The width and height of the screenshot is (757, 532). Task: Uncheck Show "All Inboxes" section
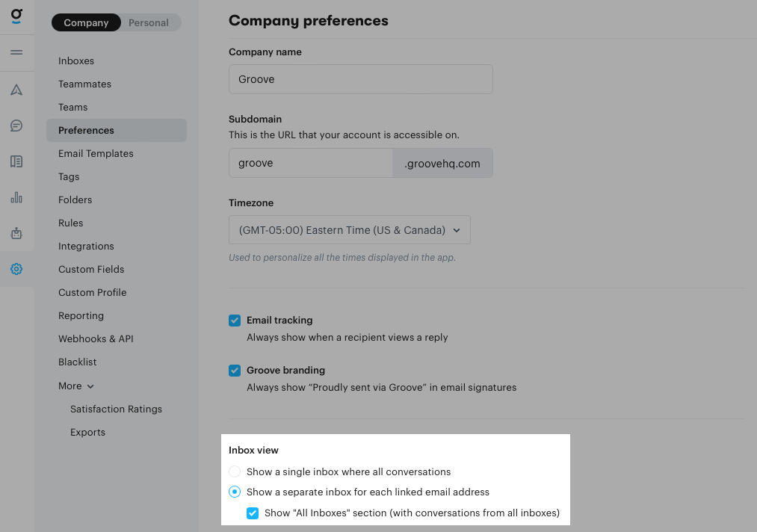coord(253,513)
